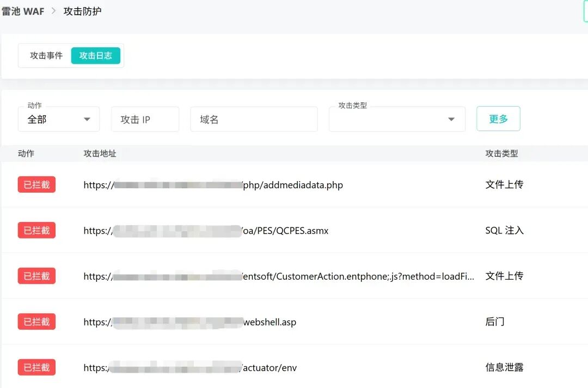The width and height of the screenshot is (588, 388).
Task: Click the 域名 input field
Action: click(x=254, y=119)
